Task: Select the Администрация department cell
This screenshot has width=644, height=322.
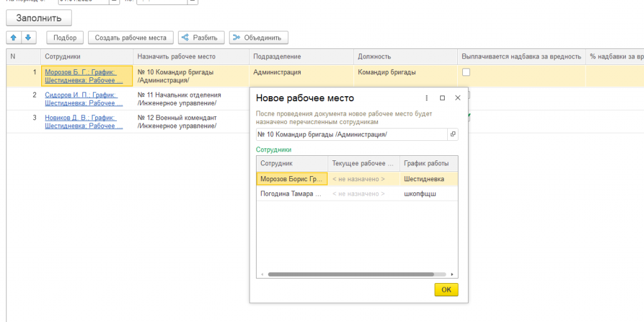Action: point(301,76)
